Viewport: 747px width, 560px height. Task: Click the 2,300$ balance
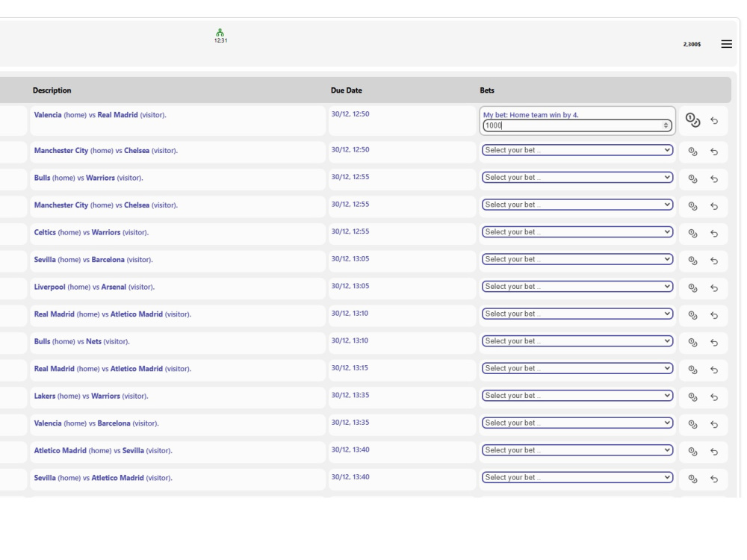pyautogui.click(x=692, y=44)
